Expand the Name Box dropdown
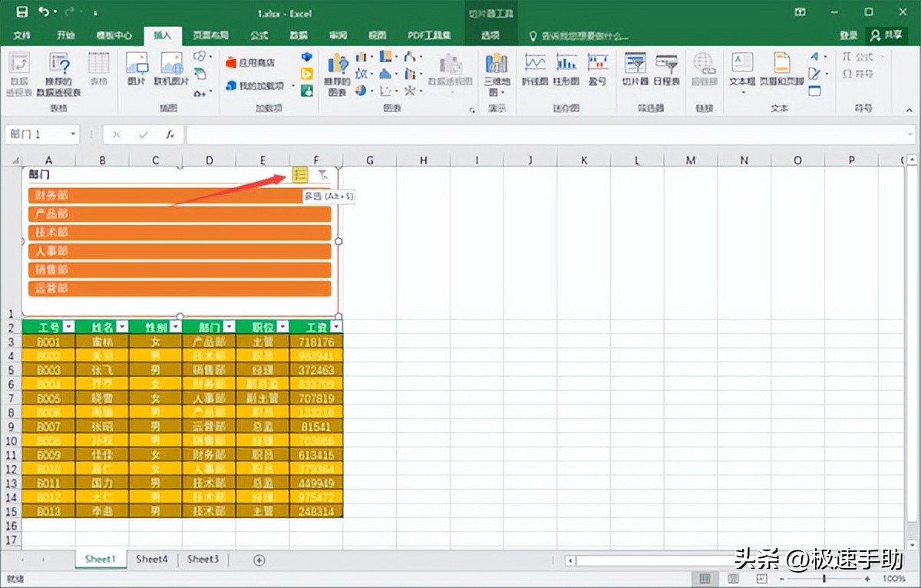921x588 pixels. pos(74,134)
